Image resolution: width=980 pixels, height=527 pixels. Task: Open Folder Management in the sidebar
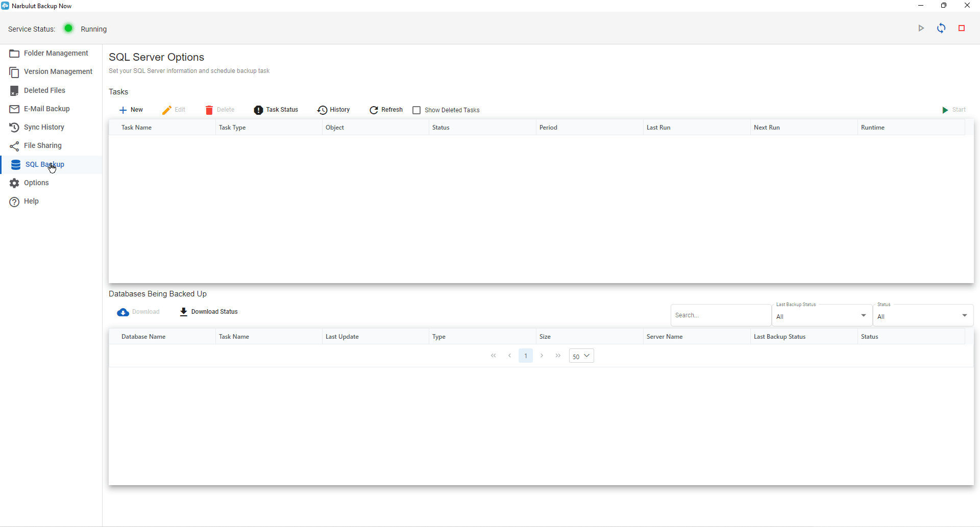click(51, 53)
